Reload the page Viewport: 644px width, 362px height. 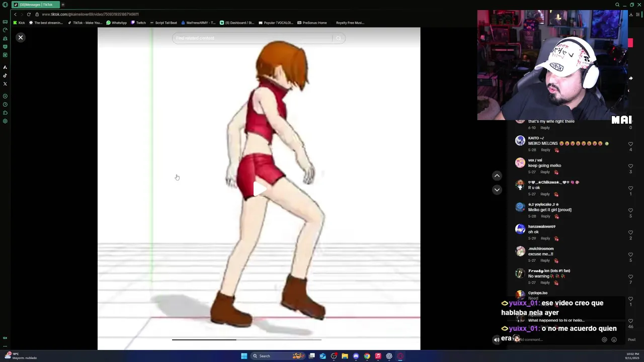click(x=29, y=14)
